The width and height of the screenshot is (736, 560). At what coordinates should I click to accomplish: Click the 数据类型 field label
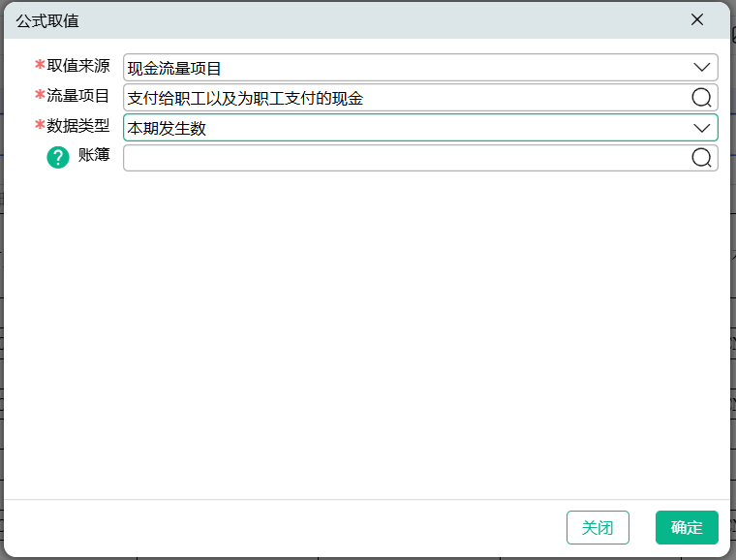[78, 126]
